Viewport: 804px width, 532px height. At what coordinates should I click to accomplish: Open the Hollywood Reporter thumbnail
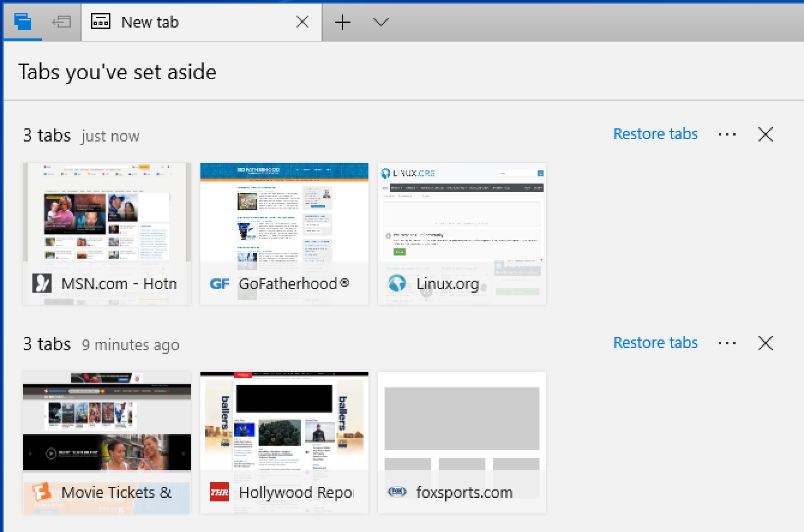[284, 443]
